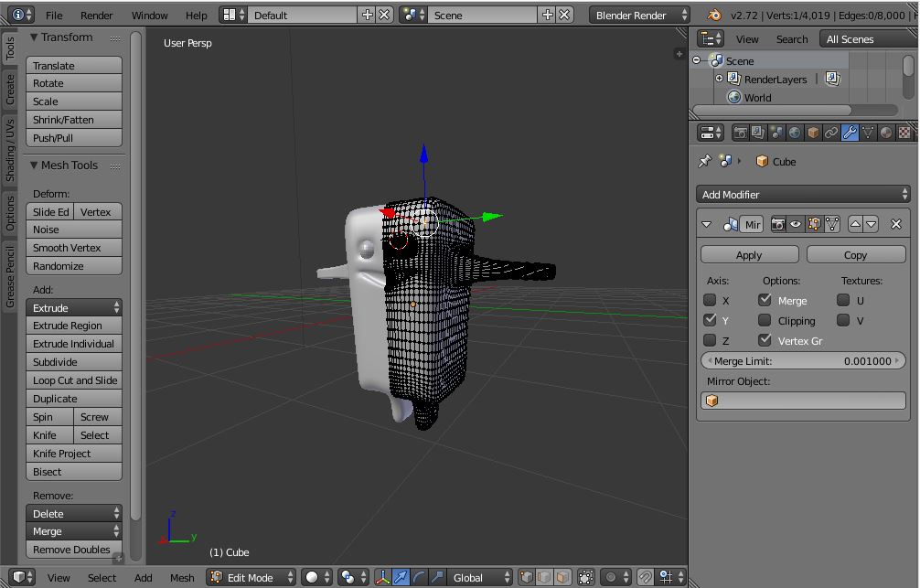Enable the X axis checkbox
Image resolution: width=920 pixels, height=588 pixels.
710,301
